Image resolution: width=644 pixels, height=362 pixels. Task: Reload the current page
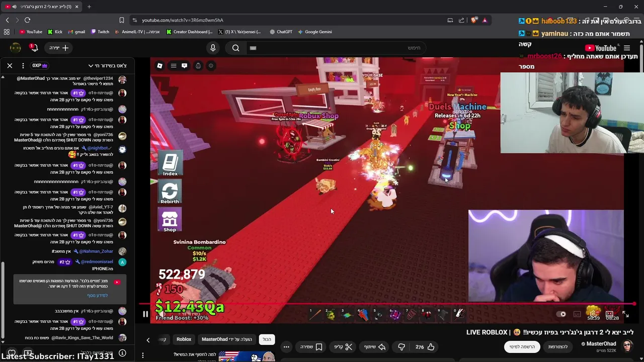pos(27,20)
